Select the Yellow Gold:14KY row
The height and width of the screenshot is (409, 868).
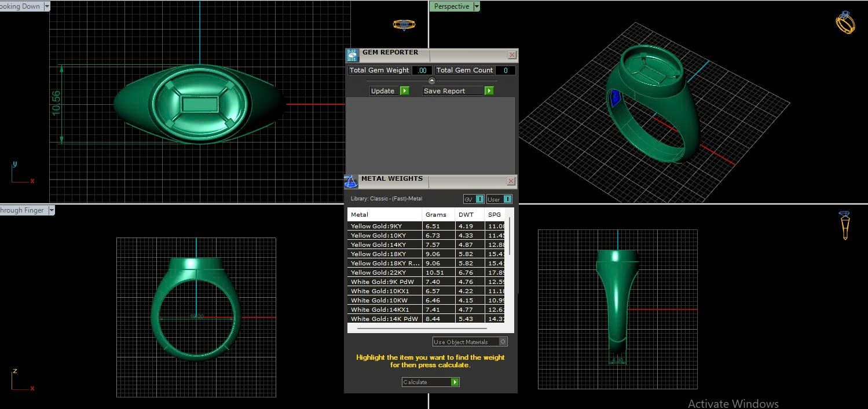[x=386, y=244]
